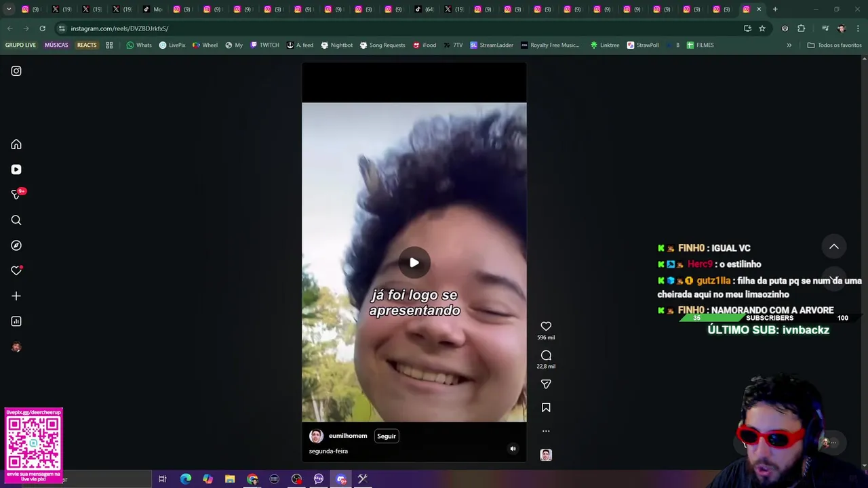Open the StrawPoll bookmark

643,45
